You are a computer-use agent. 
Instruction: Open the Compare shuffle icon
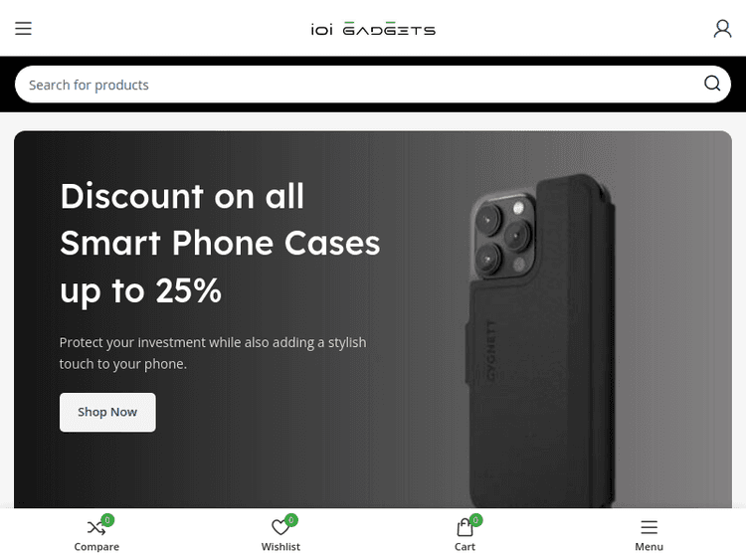[96, 527]
